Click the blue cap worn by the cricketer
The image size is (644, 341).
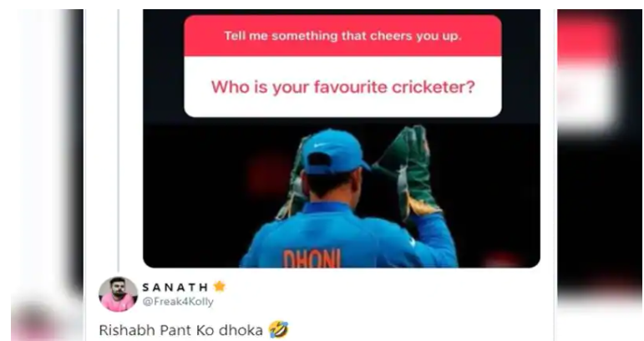(335, 151)
